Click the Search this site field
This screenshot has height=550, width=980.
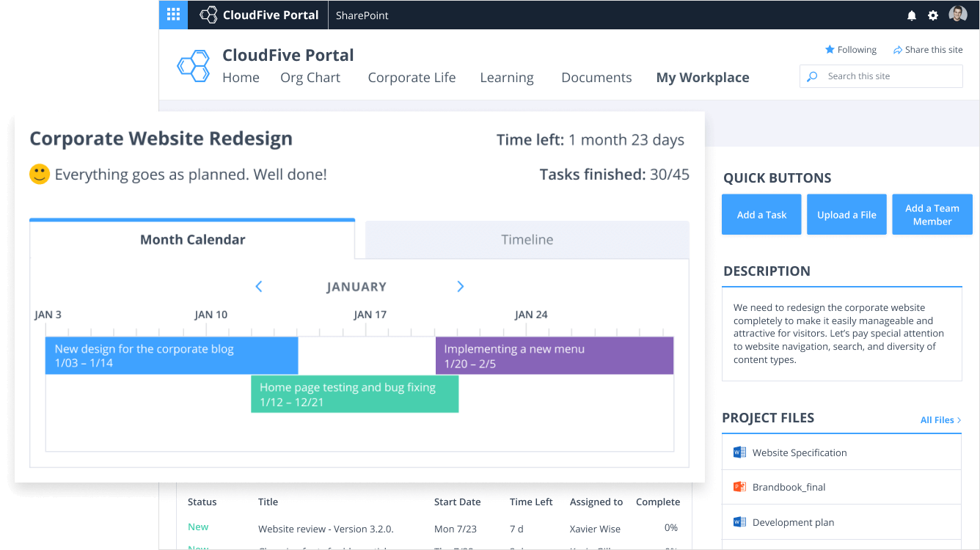point(888,76)
